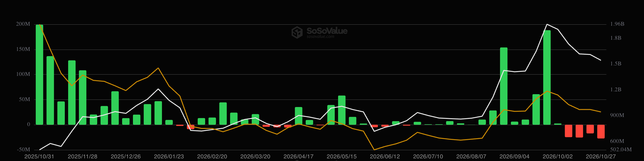Click the orange line's lowest point near 2026/06/12
644x161 pixels.
(x=374, y=150)
